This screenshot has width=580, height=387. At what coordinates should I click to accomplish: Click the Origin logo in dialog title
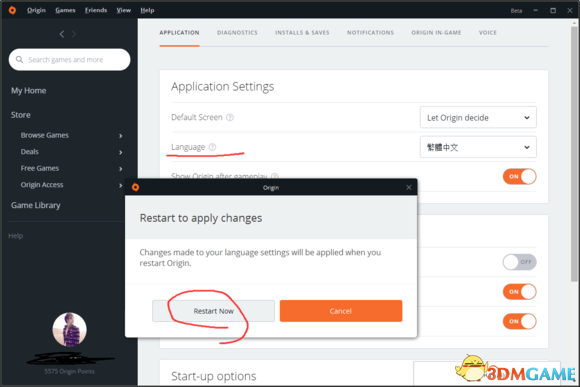[135, 187]
